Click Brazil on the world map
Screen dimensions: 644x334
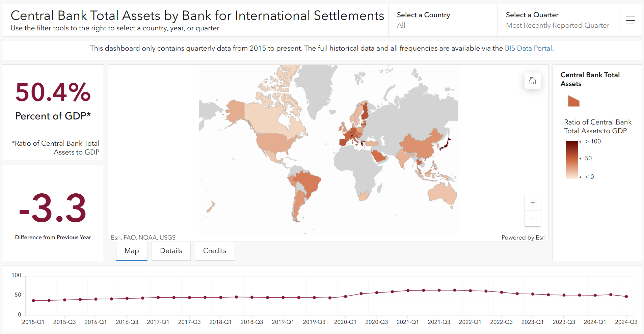coord(309,183)
